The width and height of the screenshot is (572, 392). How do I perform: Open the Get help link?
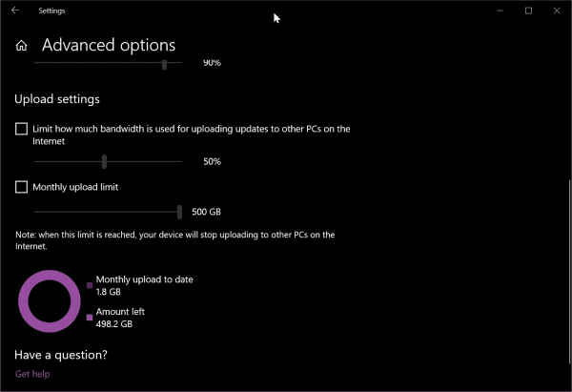click(x=32, y=374)
